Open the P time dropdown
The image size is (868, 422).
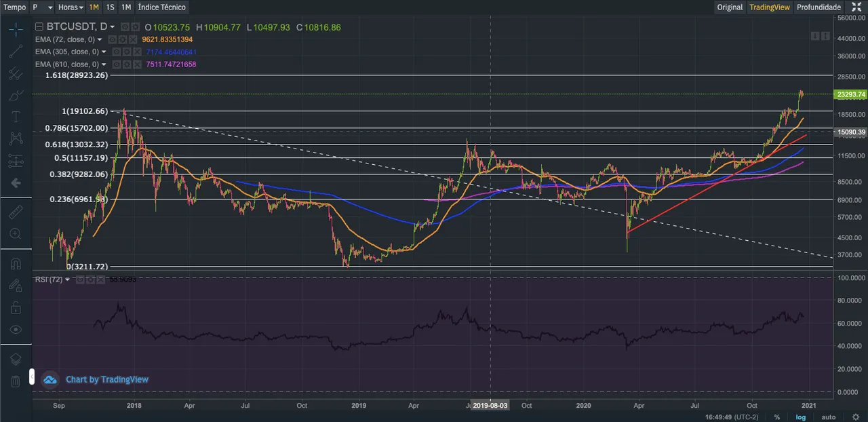[x=42, y=7]
